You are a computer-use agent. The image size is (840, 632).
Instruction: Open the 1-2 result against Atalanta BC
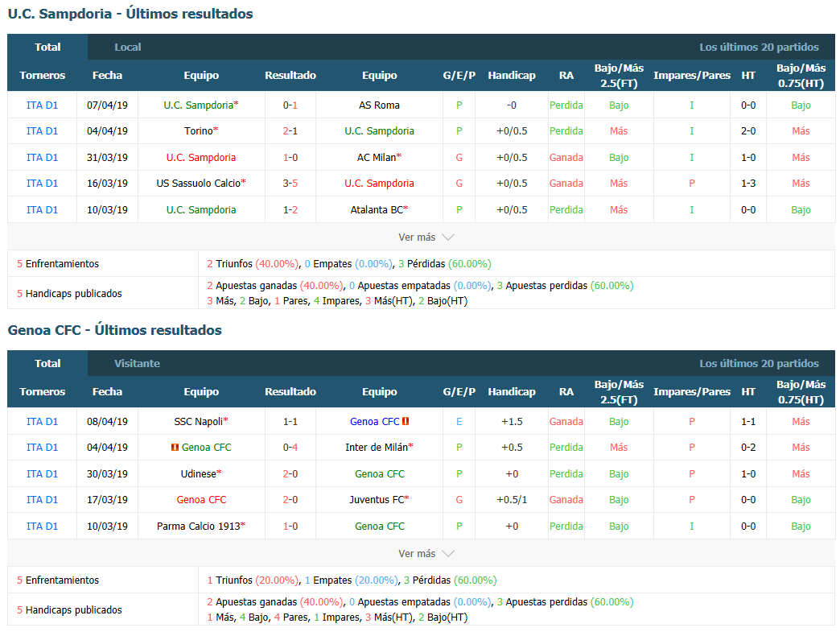point(290,209)
